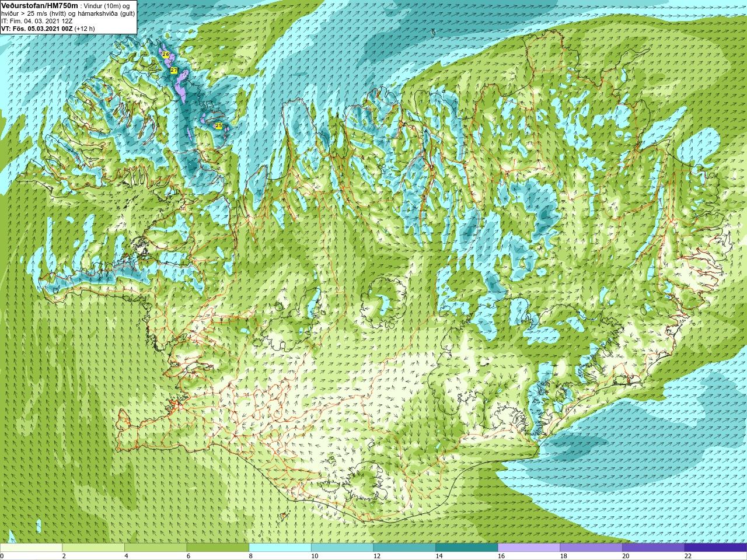Select the 12–14 m/s teal legend swatch
This screenshot has width=747, height=560.
click(404, 548)
